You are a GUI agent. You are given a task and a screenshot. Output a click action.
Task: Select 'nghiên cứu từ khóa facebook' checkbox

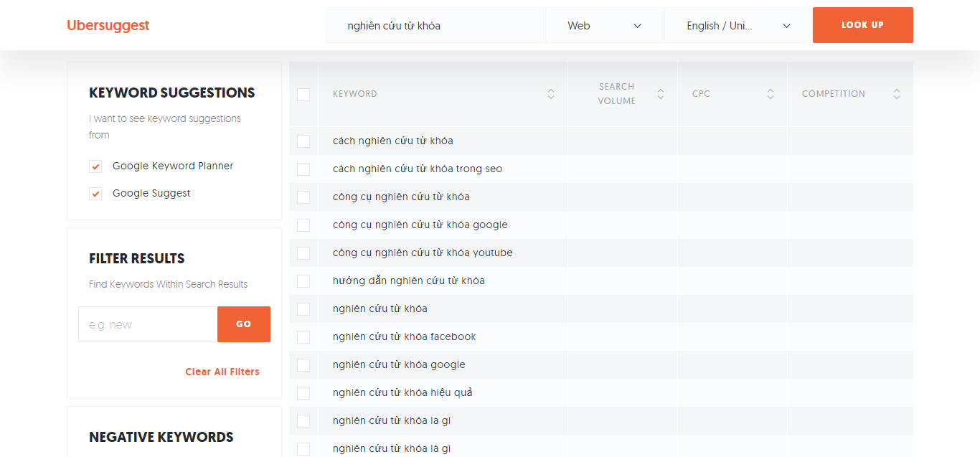[x=303, y=337]
